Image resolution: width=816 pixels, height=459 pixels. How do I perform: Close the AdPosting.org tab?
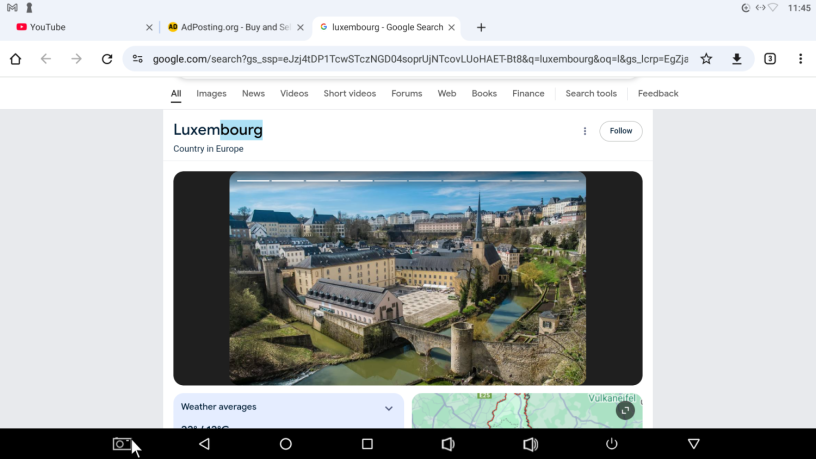click(300, 27)
